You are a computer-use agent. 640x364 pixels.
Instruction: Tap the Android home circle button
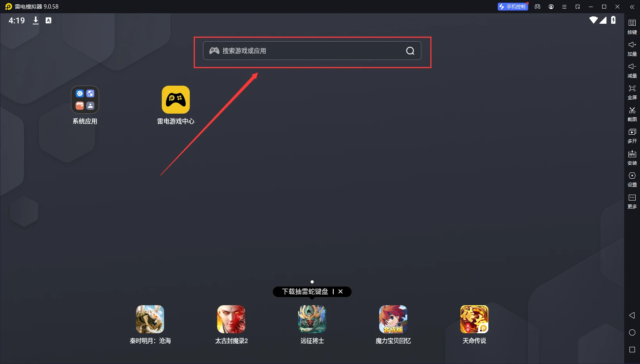click(x=632, y=332)
